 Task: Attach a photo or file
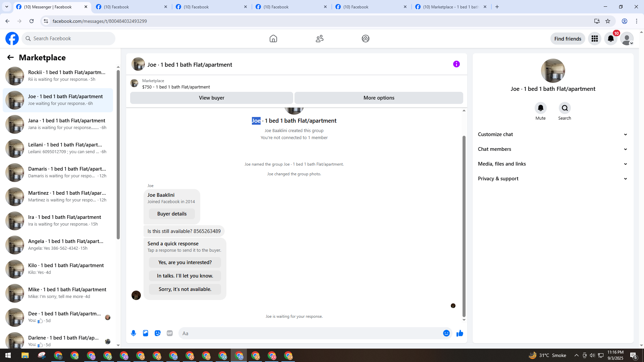[146, 333]
